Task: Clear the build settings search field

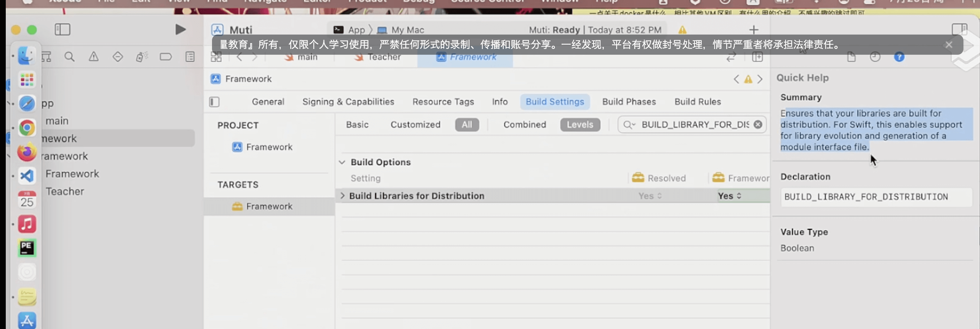Action: click(x=758, y=125)
